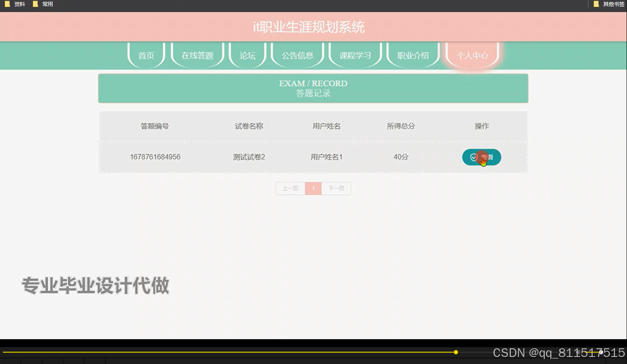
Task: Open the 资料 bookmark folder
Action: point(15,4)
